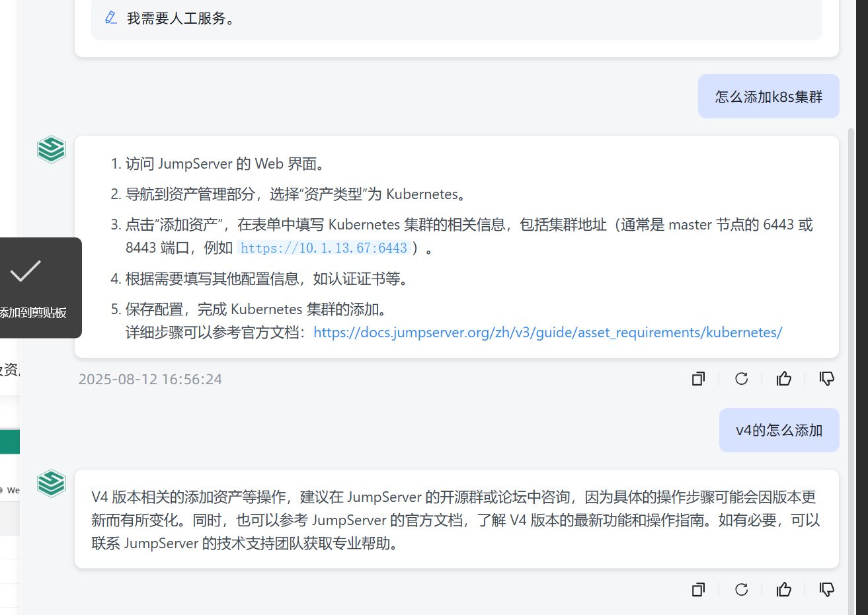Image resolution: width=868 pixels, height=615 pixels.
Task: Click the timestamp 2025-08-12 16:56:24
Action: [150, 379]
